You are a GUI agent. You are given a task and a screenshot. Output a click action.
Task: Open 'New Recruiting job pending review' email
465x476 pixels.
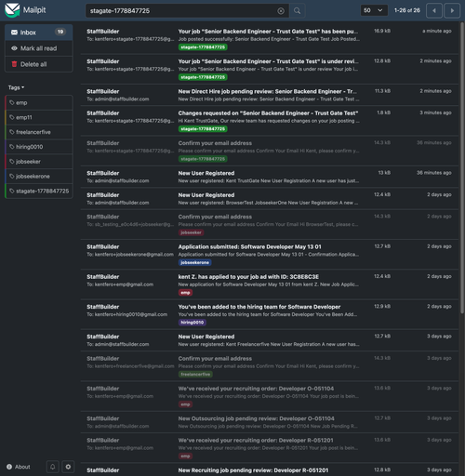269,470
